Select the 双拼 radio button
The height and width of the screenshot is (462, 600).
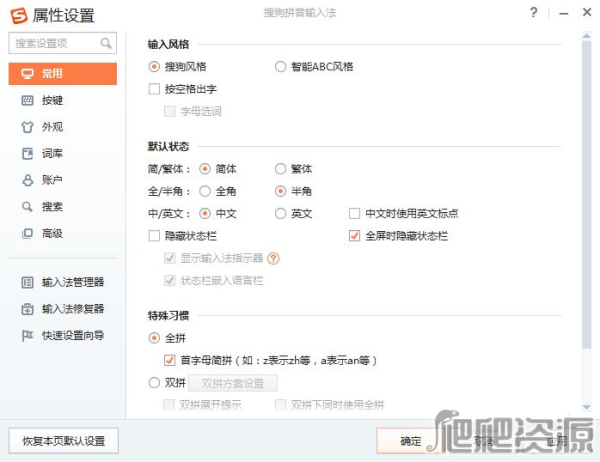(x=154, y=382)
